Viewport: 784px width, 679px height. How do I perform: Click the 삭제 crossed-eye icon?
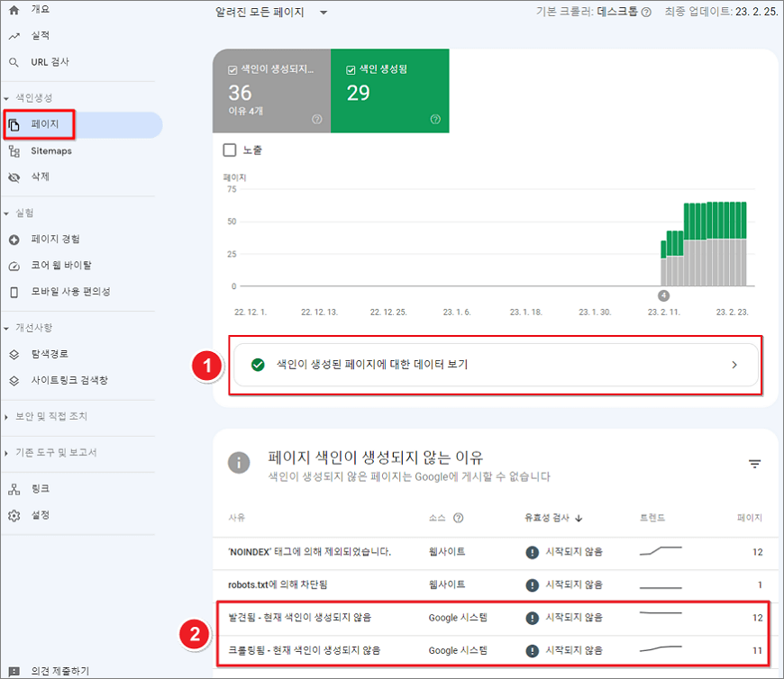click(x=14, y=177)
